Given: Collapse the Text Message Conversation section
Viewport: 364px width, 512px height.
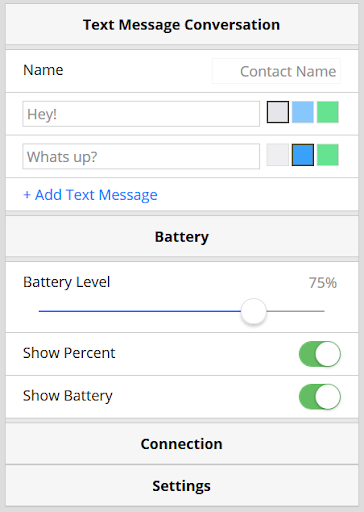Looking at the screenshot, I should click(182, 25).
